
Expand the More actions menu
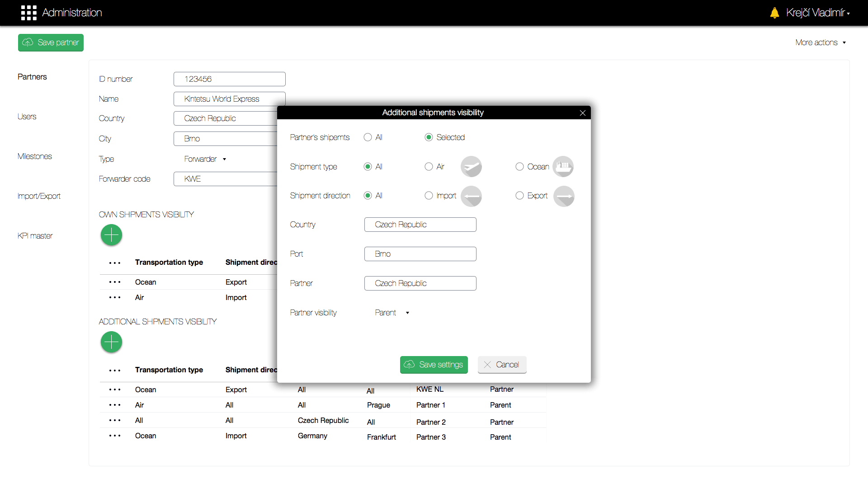[821, 42]
